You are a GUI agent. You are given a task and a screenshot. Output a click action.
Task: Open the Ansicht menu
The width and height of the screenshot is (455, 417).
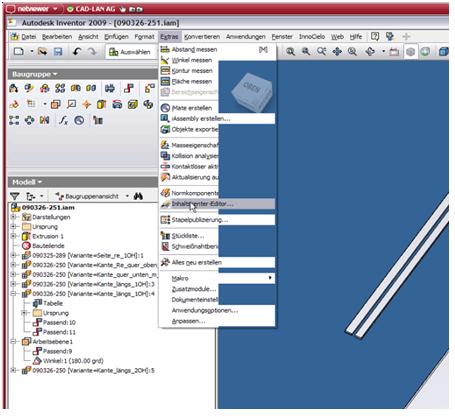(x=88, y=37)
